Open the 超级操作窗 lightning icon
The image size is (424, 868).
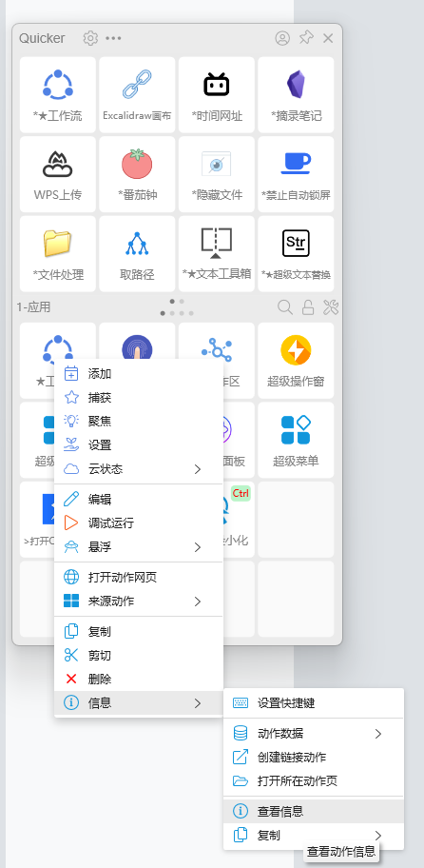296,361
